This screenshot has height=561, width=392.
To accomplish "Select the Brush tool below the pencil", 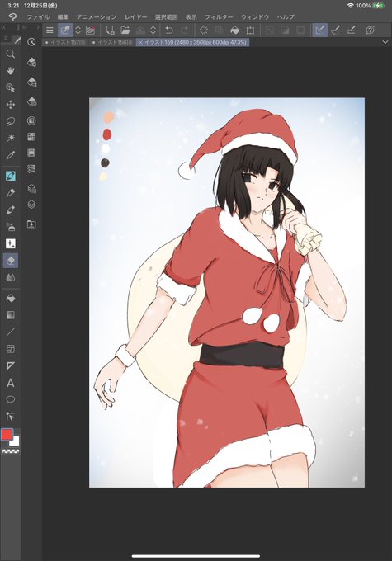I will [x=11, y=210].
